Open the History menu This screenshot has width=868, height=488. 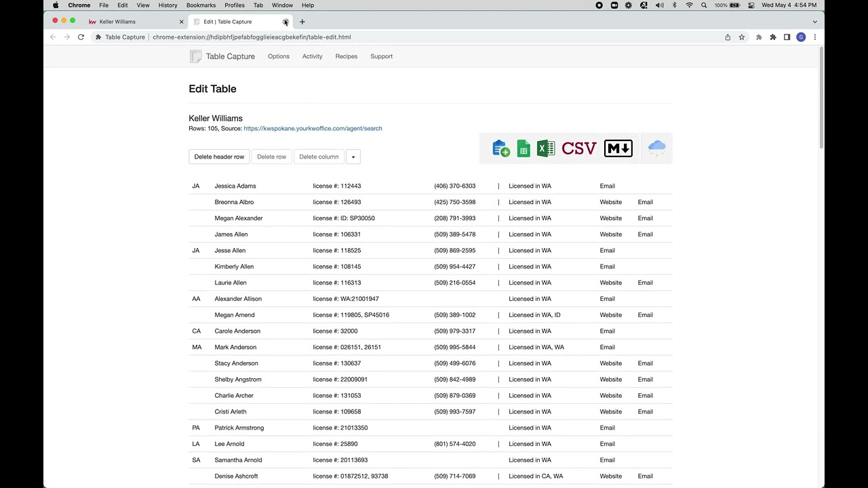(167, 5)
